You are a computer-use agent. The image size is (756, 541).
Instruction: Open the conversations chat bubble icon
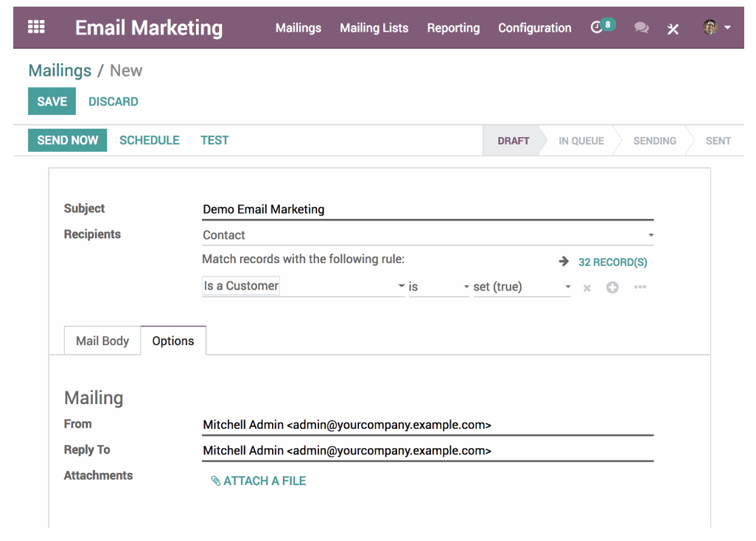click(x=641, y=28)
